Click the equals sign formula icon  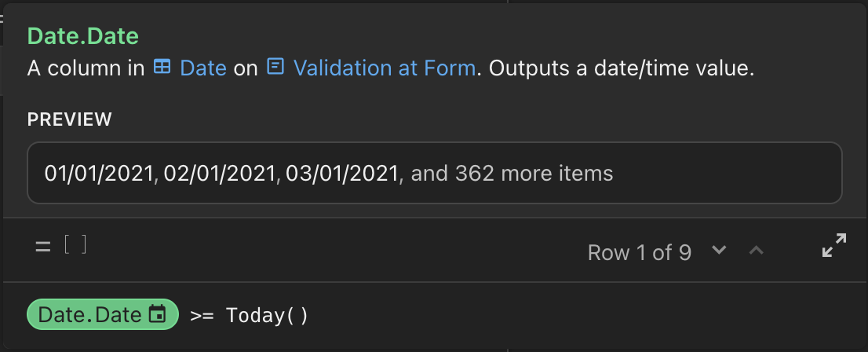(x=42, y=247)
